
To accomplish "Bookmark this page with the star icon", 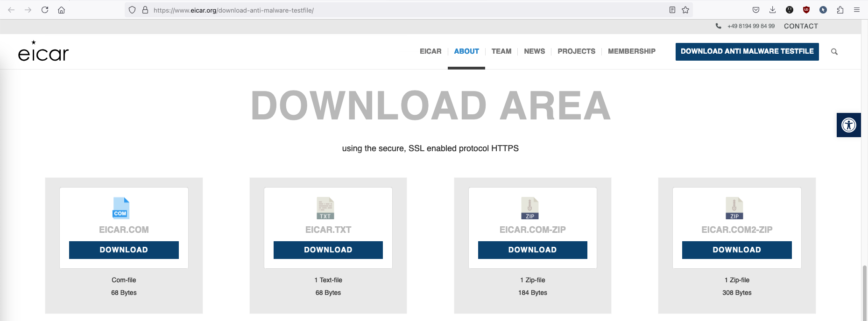I will 685,10.
